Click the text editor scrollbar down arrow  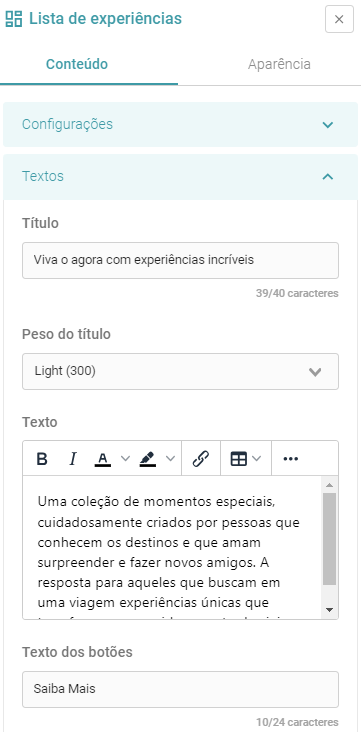329,610
